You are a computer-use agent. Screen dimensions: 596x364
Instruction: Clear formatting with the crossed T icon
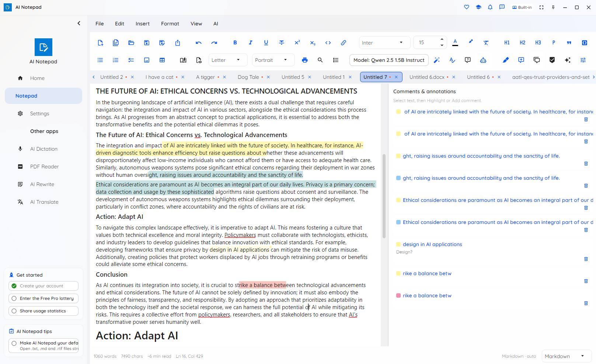[x=486, y=43]
